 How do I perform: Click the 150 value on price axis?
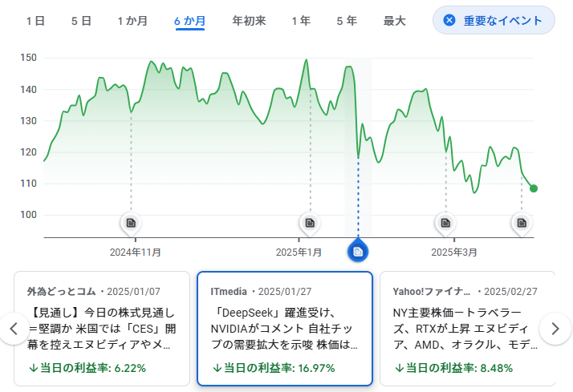tap(29, 58)
